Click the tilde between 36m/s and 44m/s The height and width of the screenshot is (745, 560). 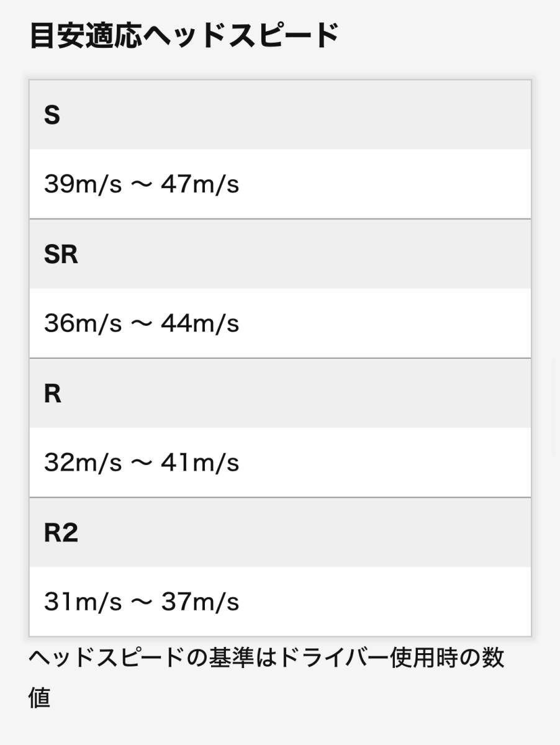point(141,323)
